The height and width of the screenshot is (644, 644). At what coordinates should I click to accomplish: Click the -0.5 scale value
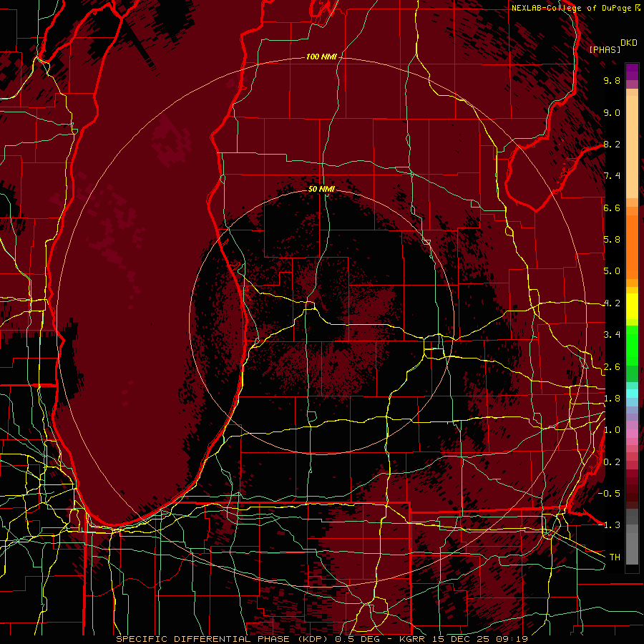click(x=609, y=494)
